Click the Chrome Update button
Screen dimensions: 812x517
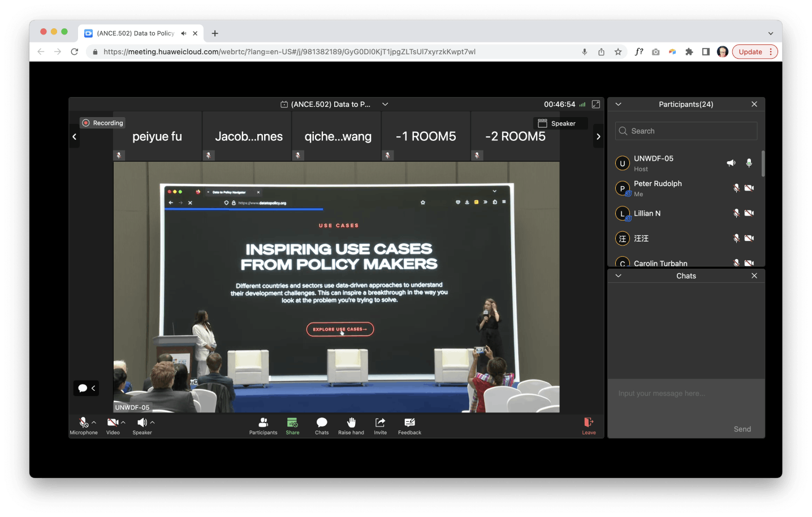750,51
